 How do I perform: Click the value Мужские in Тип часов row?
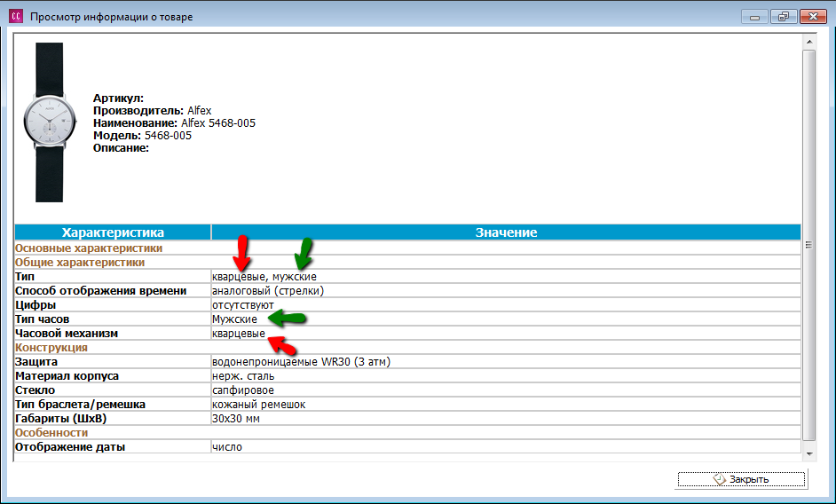[x=234, y=319]
